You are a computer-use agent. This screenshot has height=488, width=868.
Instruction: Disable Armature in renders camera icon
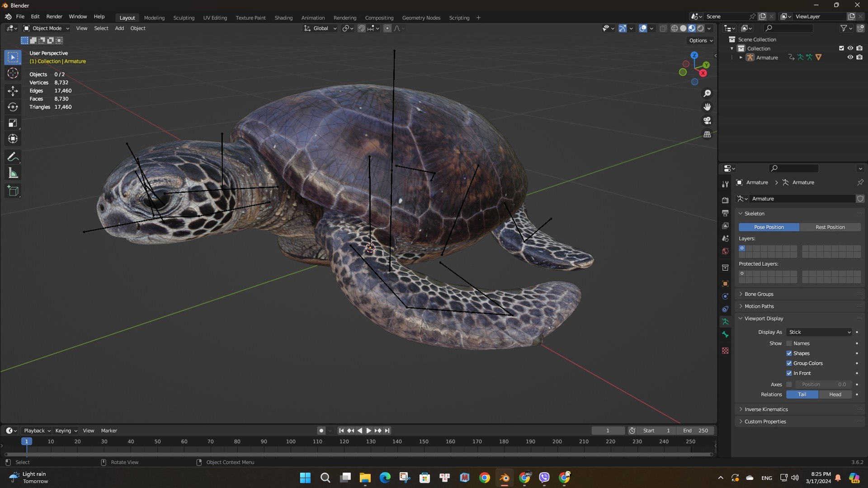tap(859, 57)
